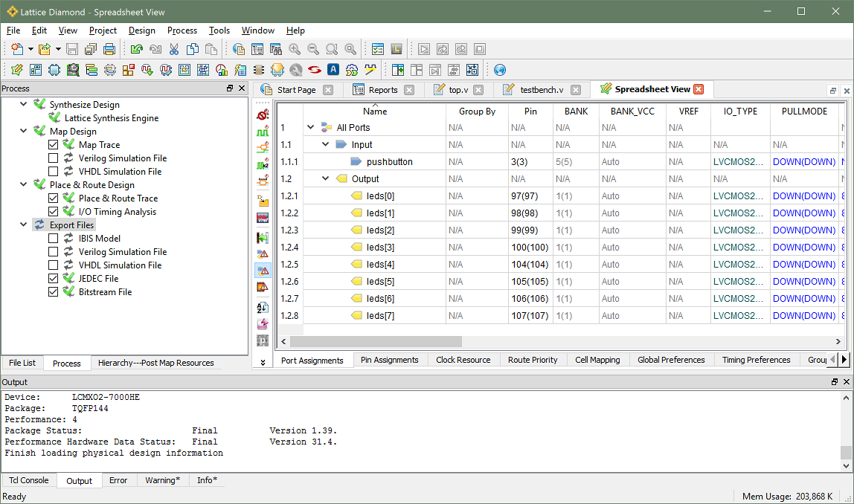Open Spreadsheet View from the toolbar pencil icon
This screenshot has width=854, height=504.
coord(17,70)
